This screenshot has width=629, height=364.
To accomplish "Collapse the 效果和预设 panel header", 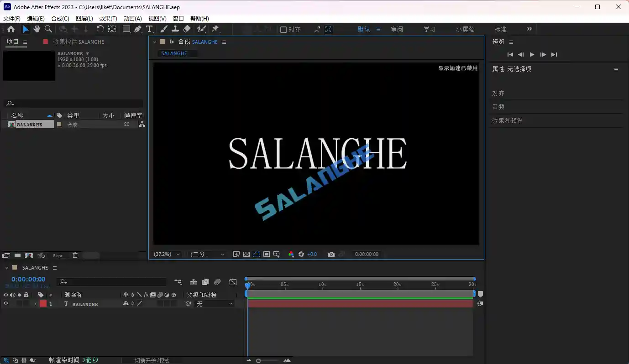I will coord(506,120).
